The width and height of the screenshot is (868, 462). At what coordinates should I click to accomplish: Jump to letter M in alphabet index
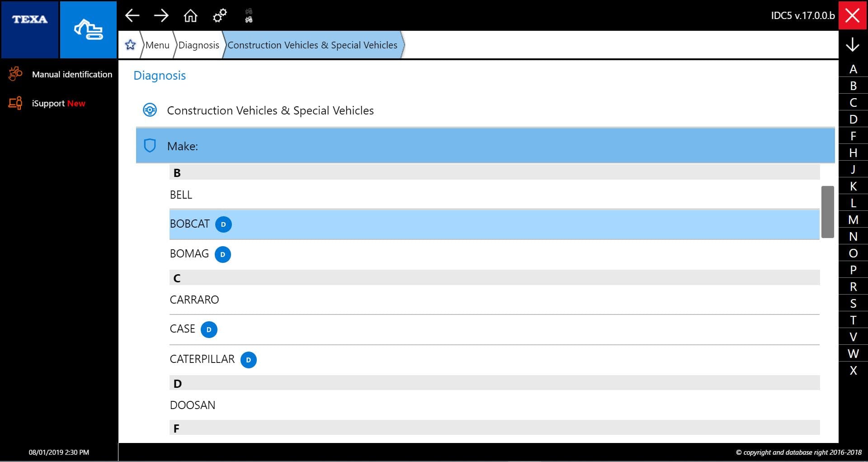(853, 220)
